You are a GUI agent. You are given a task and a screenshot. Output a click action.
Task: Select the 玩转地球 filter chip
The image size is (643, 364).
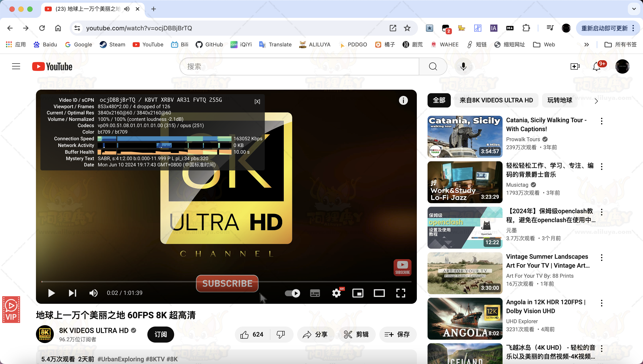pyautogui.click(x=560, y=101)
